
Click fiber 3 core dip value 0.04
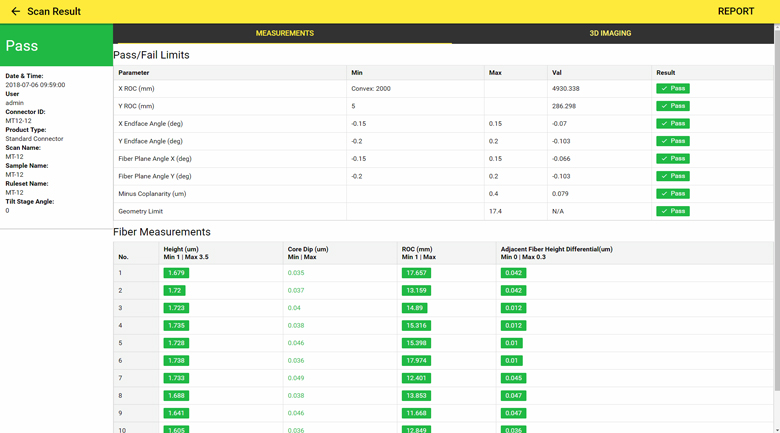[294, 308]
